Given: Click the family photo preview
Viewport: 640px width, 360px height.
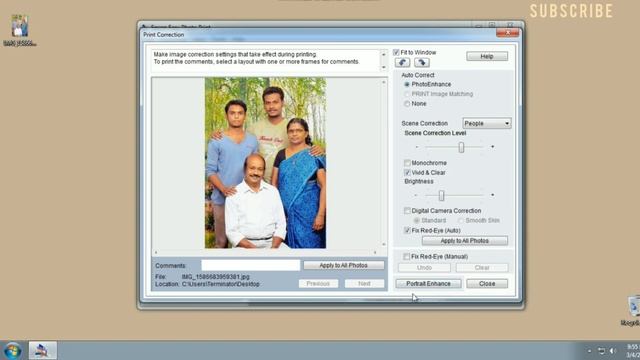Looking at the screenshot, I should tap(265, 163).
